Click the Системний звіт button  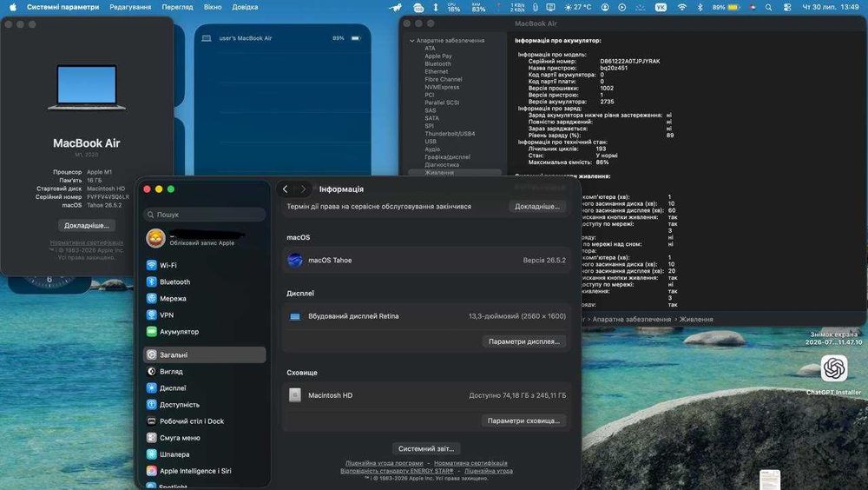point(426,448)
